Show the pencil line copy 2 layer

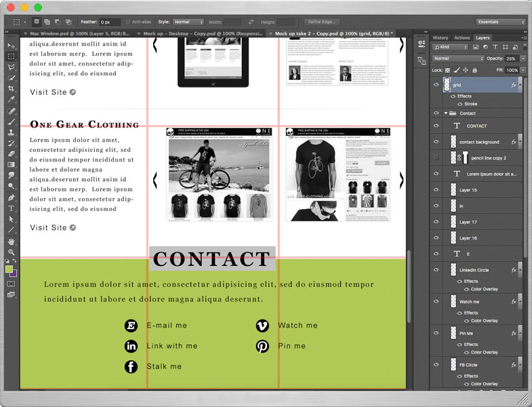point(436,158)
